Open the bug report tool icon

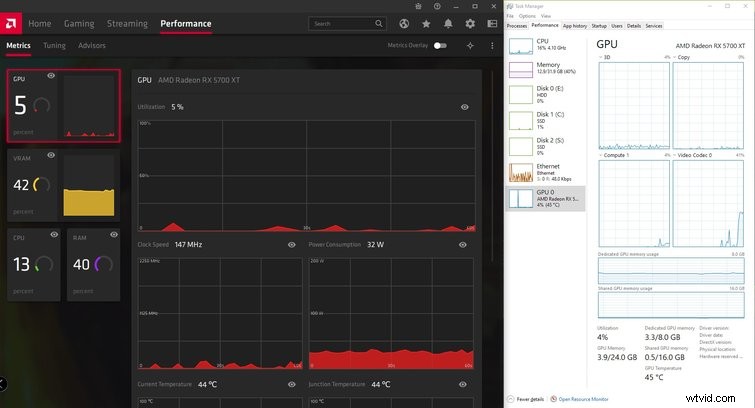[418, 6]
